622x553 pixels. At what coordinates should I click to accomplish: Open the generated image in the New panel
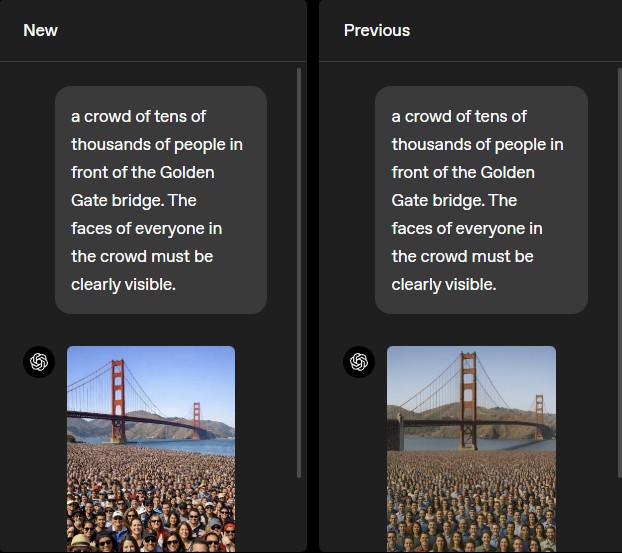pyautogui.click(x=151, y=449)
